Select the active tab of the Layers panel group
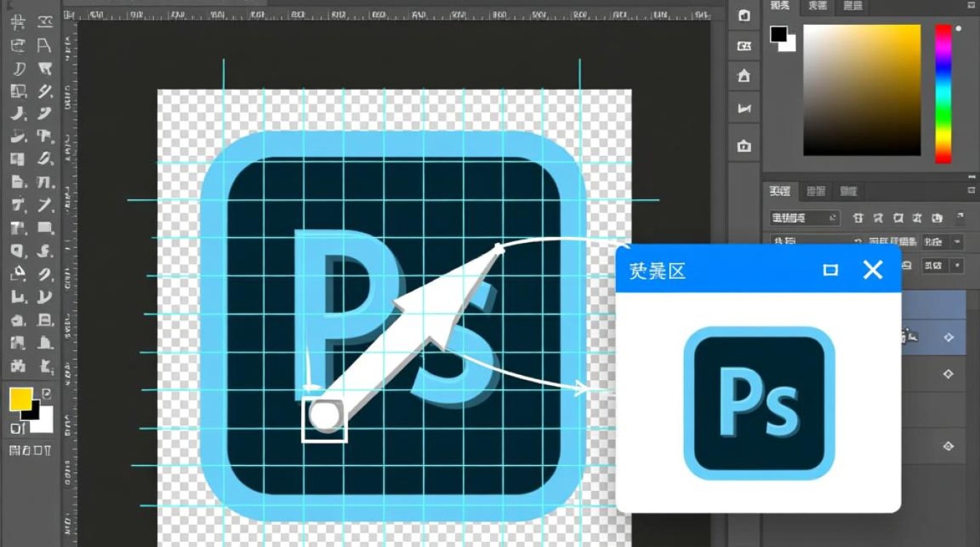Viewport: 980px width, 547px height. tap(780, 192)
